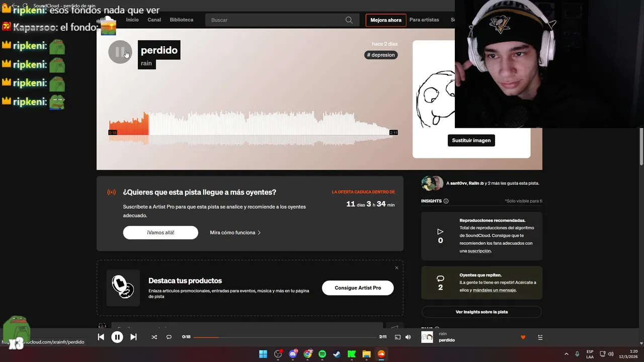Click the liker avatars beside santOvv
The image size is (644, 362).
tap(432, 184)
